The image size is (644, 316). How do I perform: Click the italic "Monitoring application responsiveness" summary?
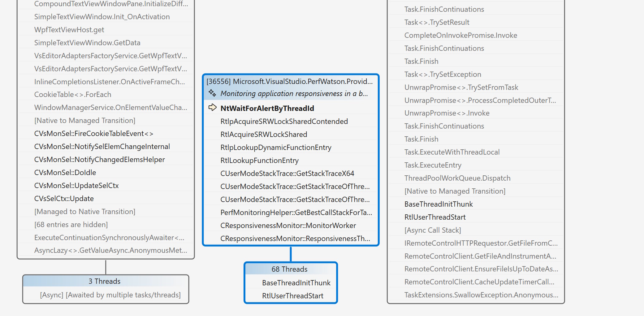point(294,93)
